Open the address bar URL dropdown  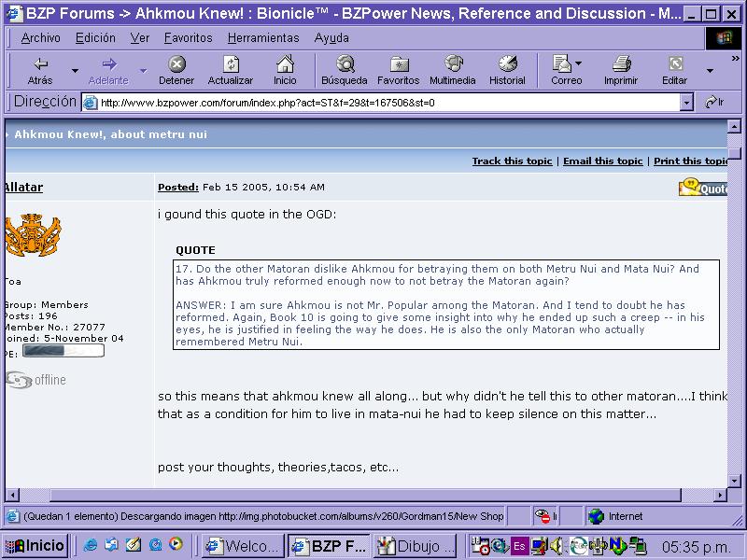pos(686,103)
